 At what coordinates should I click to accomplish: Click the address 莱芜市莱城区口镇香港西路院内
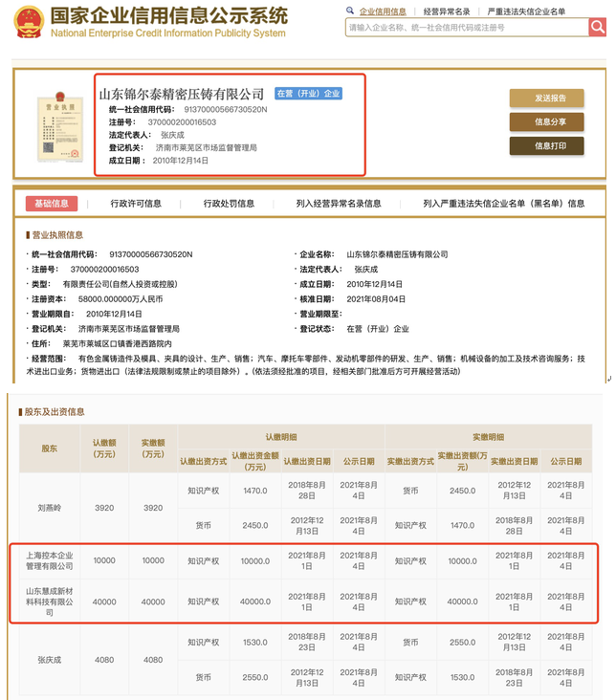tap(117, 343)
